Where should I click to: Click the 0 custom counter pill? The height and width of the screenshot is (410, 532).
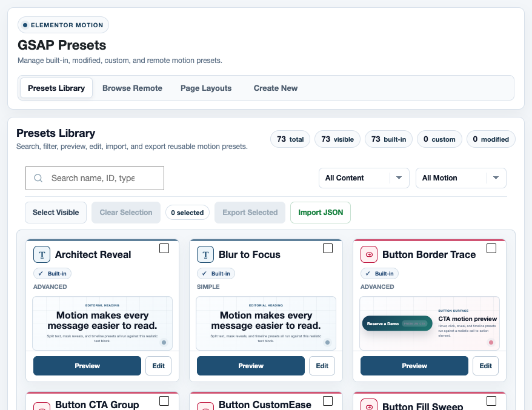tap(439, 139)
